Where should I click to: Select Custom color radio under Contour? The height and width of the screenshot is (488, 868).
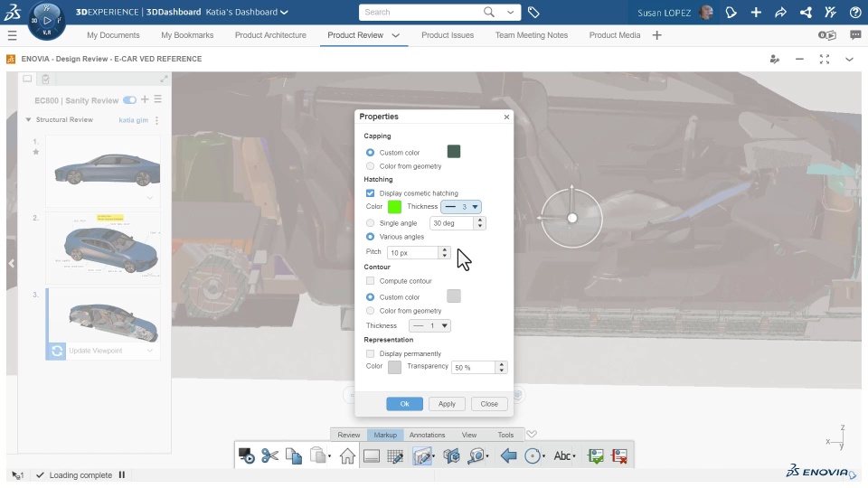coord(370,297)
